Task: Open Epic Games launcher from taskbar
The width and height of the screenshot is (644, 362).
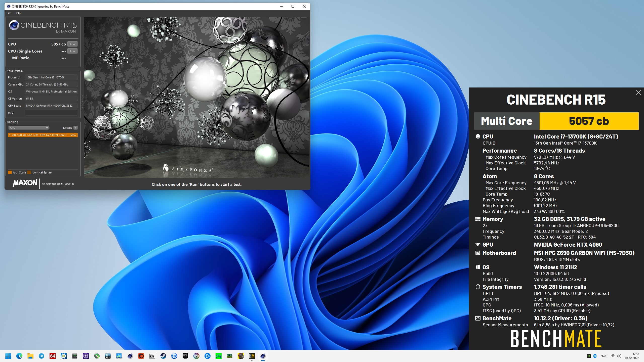Action: 185,356
